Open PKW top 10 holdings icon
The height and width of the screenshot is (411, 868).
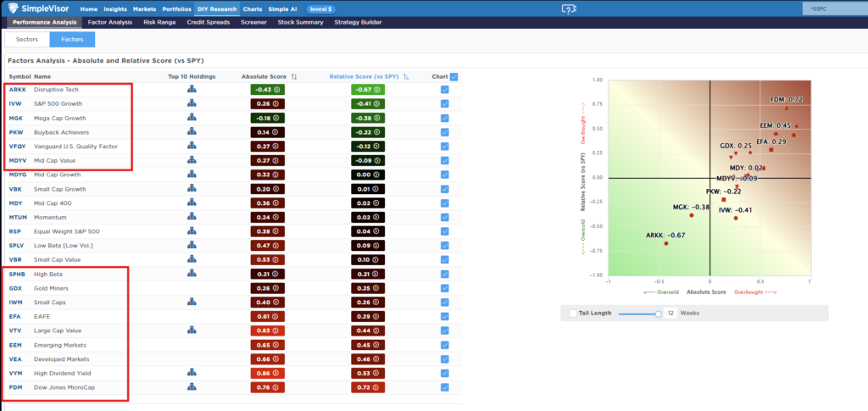(x=192, y=131)
